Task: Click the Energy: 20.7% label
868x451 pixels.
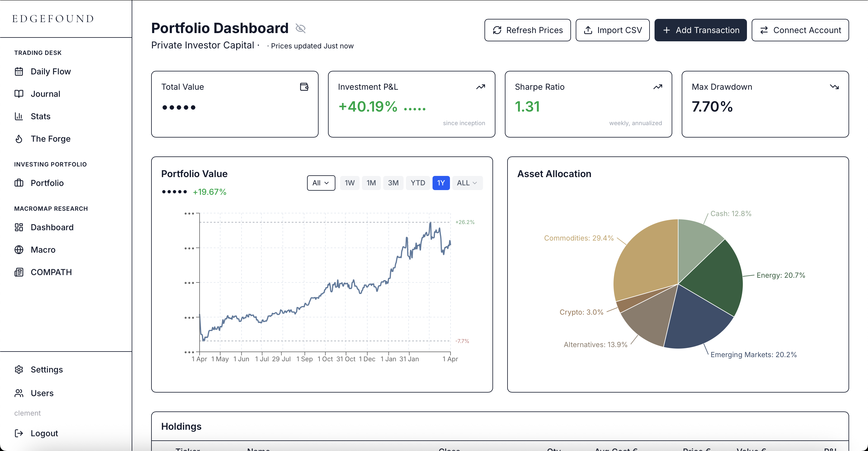Action: [x=781, y=275]
